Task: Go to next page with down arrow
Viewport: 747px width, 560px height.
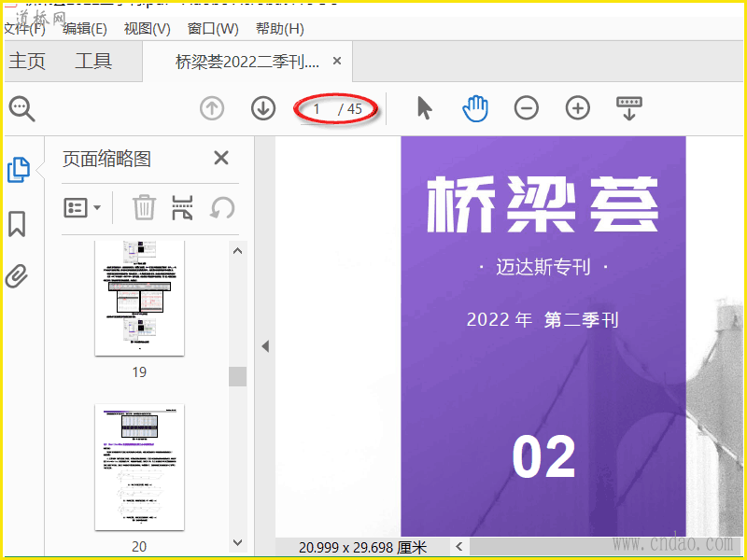Action: (x=263, y=108)
